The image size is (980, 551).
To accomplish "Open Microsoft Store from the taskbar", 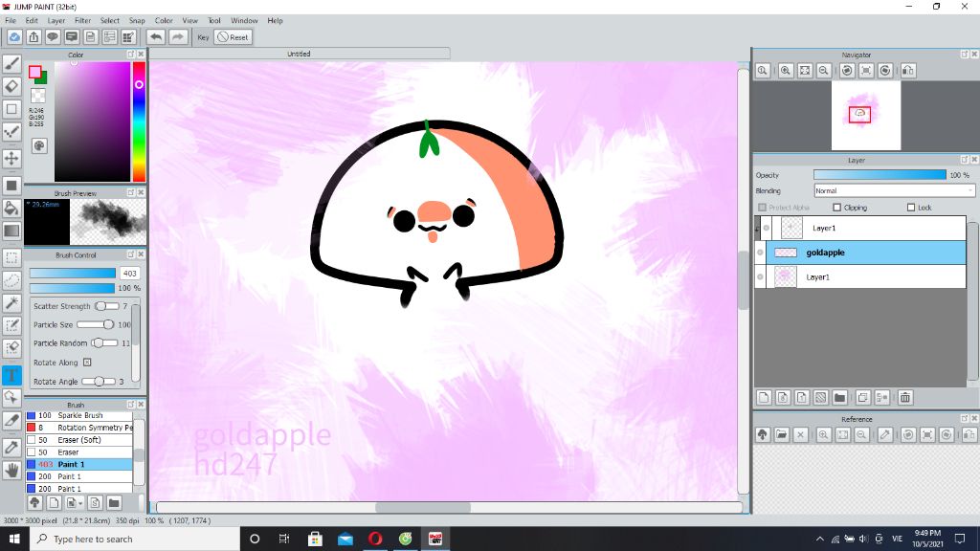I will 315,539.
